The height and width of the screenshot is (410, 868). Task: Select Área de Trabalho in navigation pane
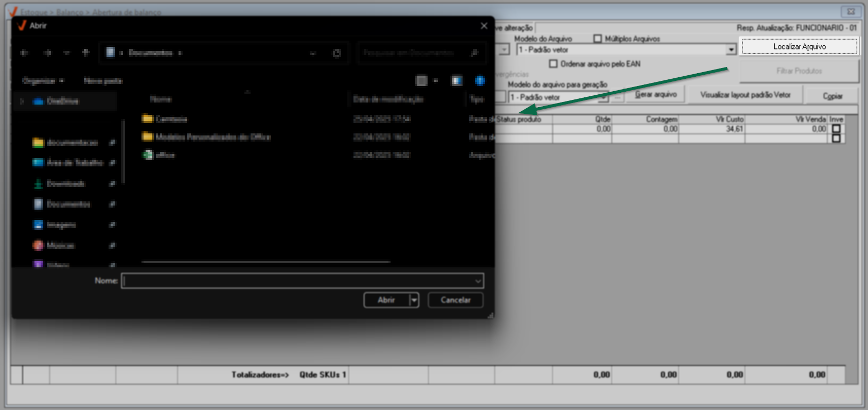tap(75, 163)
